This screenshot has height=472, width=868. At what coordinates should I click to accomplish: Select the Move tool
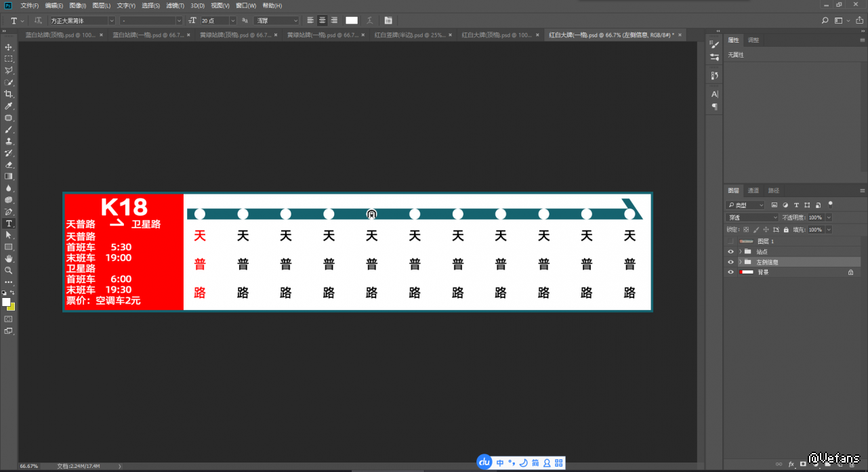tap(9, 47)
